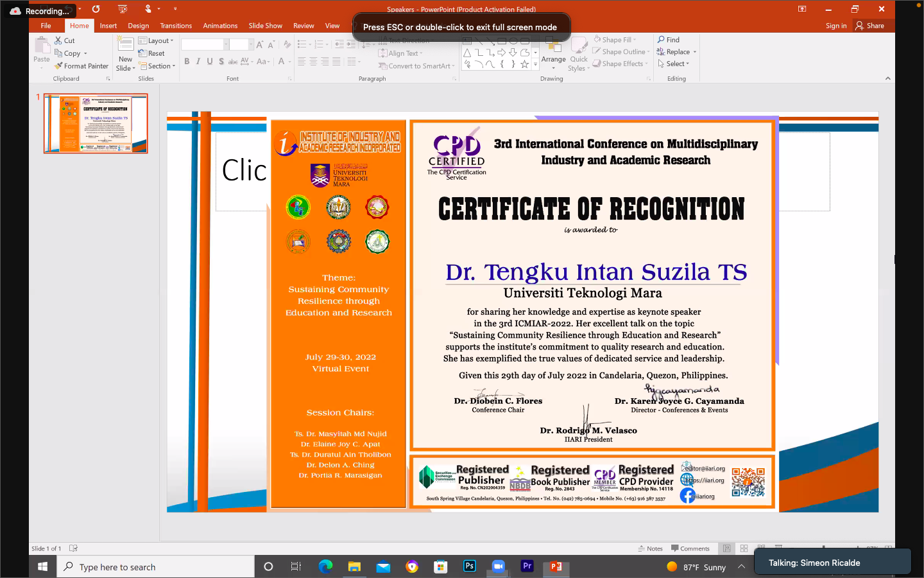Toggle Bold formatting
This screenshot has height=578, width=924.
187,62
